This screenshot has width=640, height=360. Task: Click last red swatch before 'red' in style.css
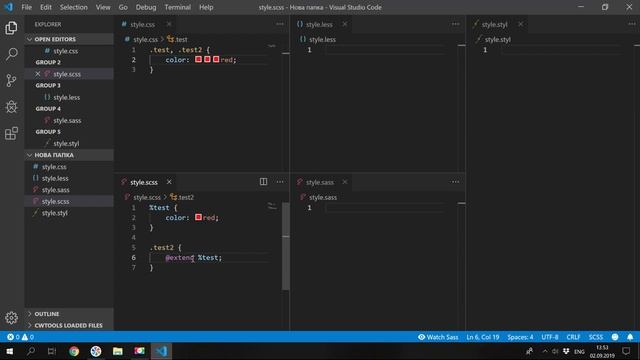pos(216,59)
